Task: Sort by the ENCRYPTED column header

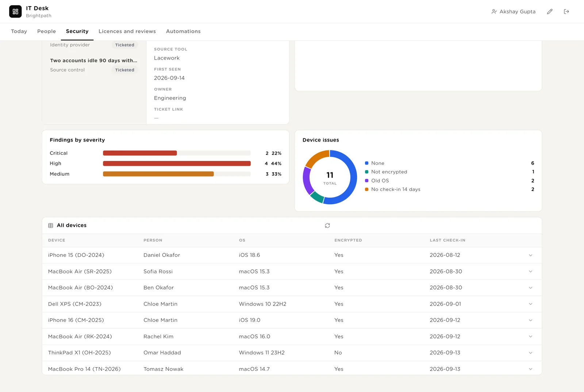Action: [x=348, y=240]
